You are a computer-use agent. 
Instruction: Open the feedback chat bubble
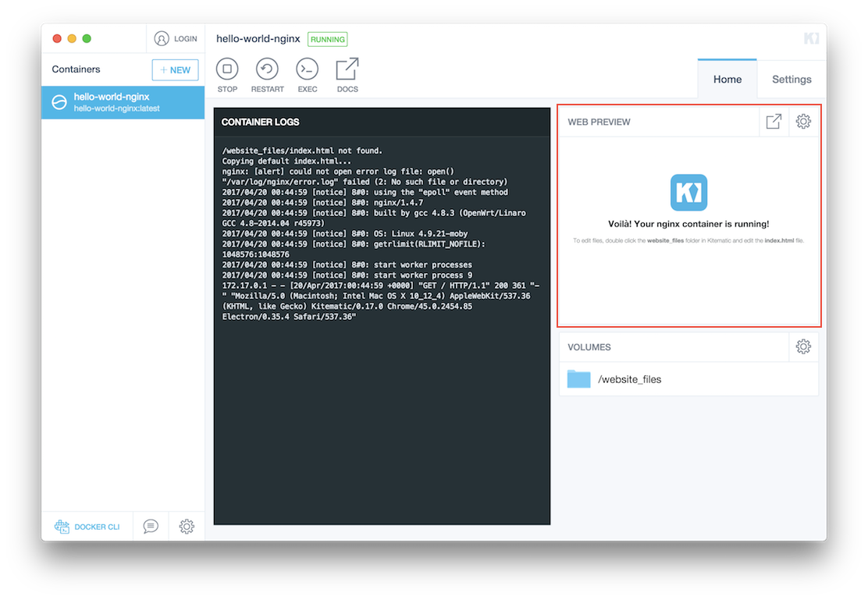150,527
